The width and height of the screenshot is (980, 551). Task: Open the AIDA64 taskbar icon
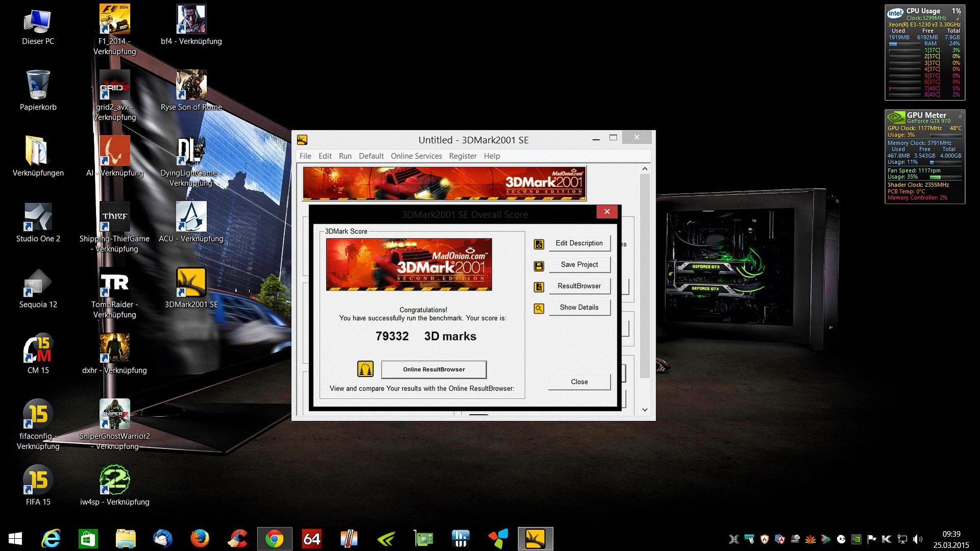tap(312, 539)
